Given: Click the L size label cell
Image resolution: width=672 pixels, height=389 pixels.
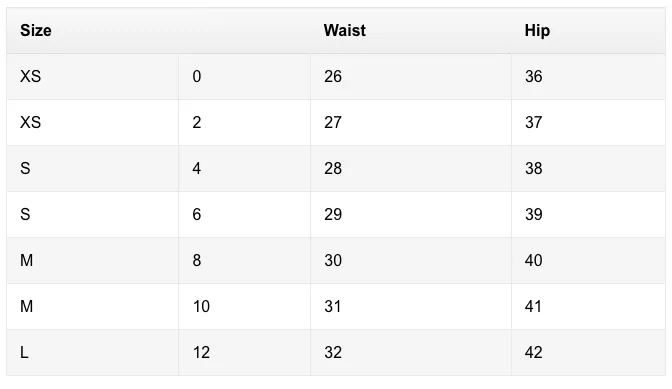Looking at the screenshot, I should click(x=93, y=353).
